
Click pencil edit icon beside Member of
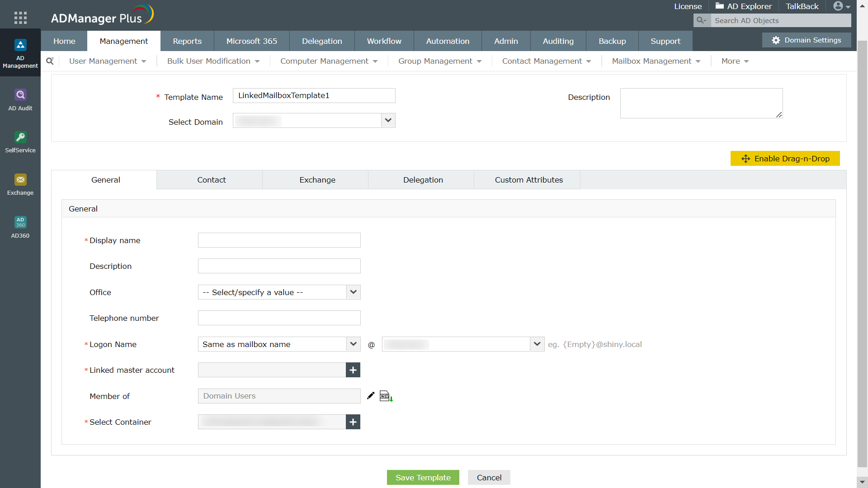[x=371, y=396]
